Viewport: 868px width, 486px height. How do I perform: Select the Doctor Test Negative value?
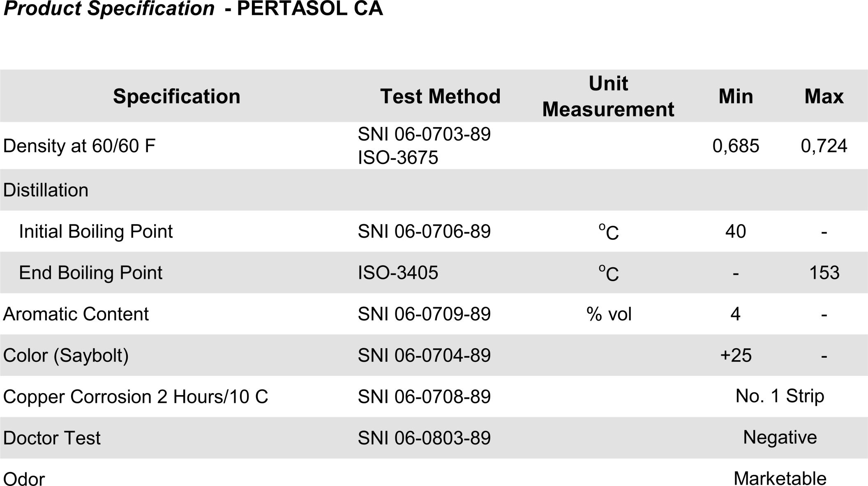780,437
